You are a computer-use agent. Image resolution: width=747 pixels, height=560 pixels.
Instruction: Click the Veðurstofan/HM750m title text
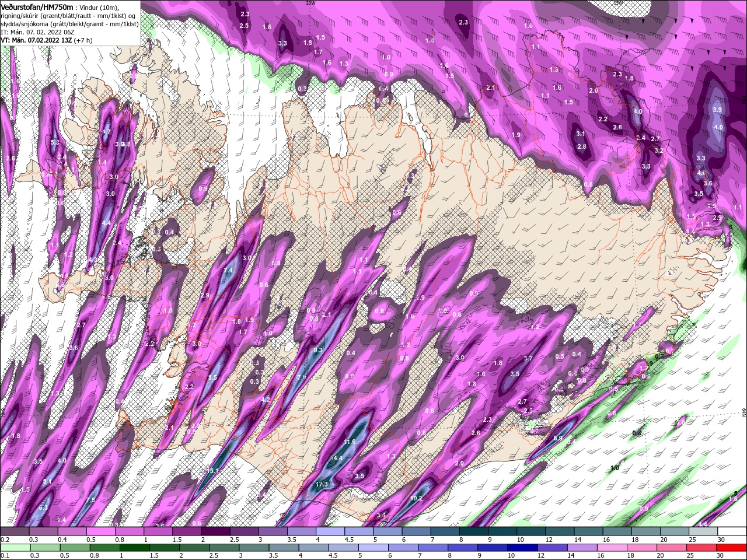tap(37, 6)
